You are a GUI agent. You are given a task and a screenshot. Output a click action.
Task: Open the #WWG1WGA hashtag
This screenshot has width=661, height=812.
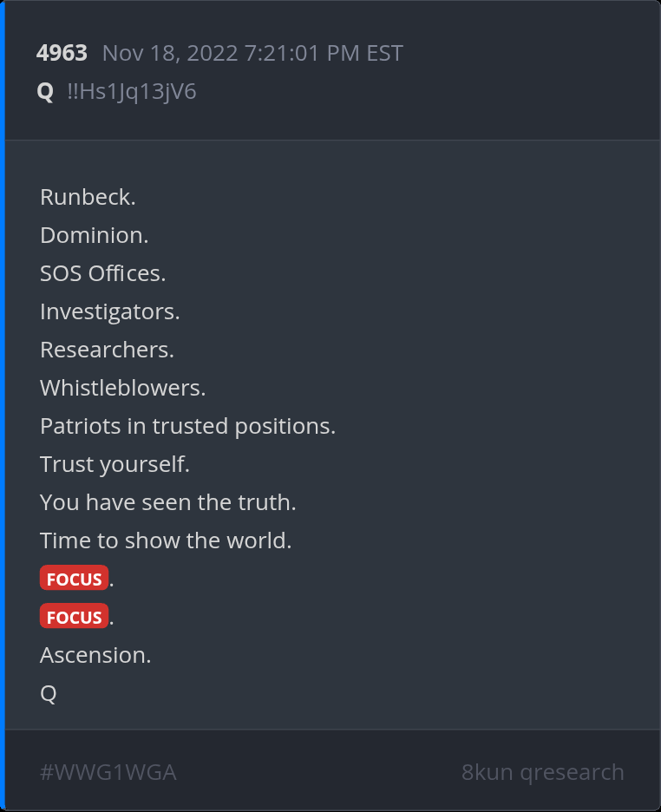[108, 772]
